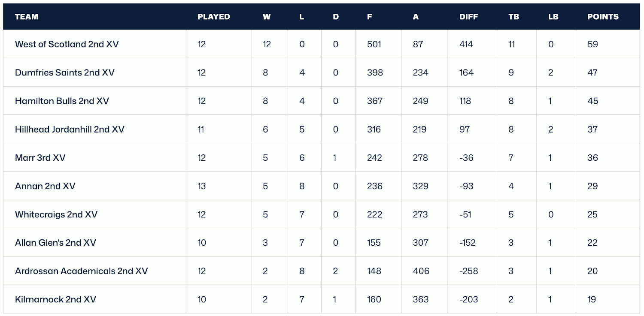
Task: Click Allan Glen's 2nd XV name
Action: coord(55,243)
